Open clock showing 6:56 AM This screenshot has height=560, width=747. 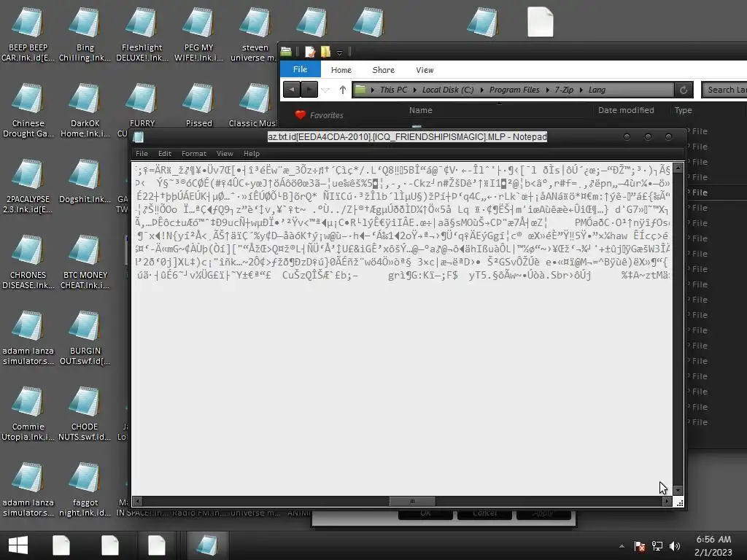coord(713,545)
